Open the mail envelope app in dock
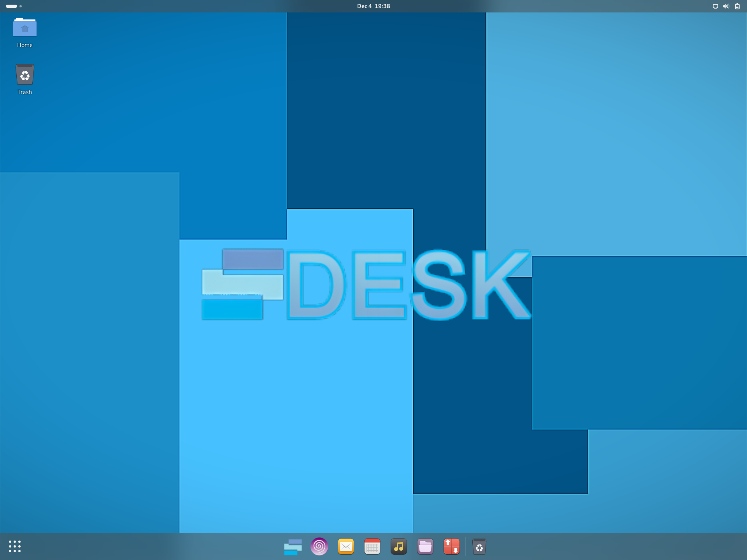Image resolution: width=747 pixels, height=560 pixels. tap(346, 546)
